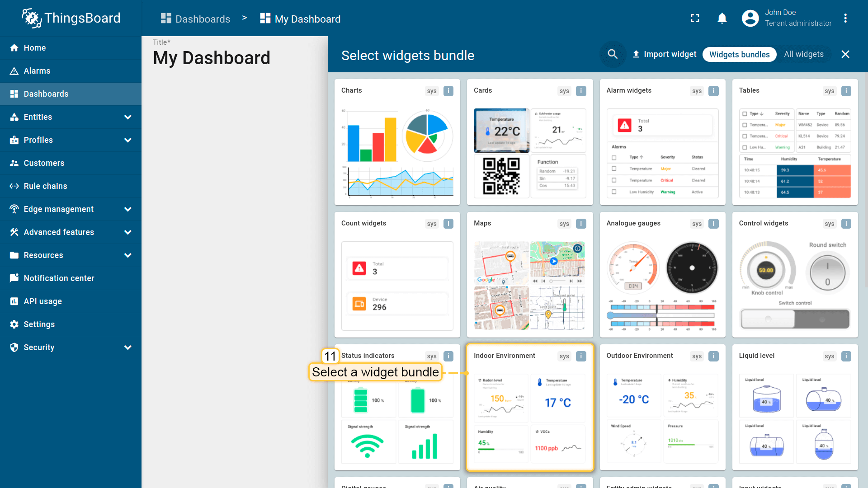Close the widget bundle selection panel

845,54
